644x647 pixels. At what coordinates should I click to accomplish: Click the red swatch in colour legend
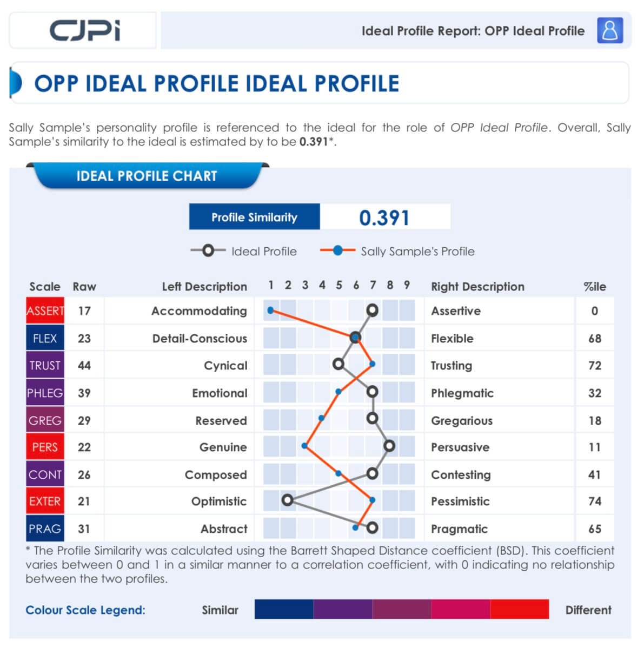coord(519,609)
